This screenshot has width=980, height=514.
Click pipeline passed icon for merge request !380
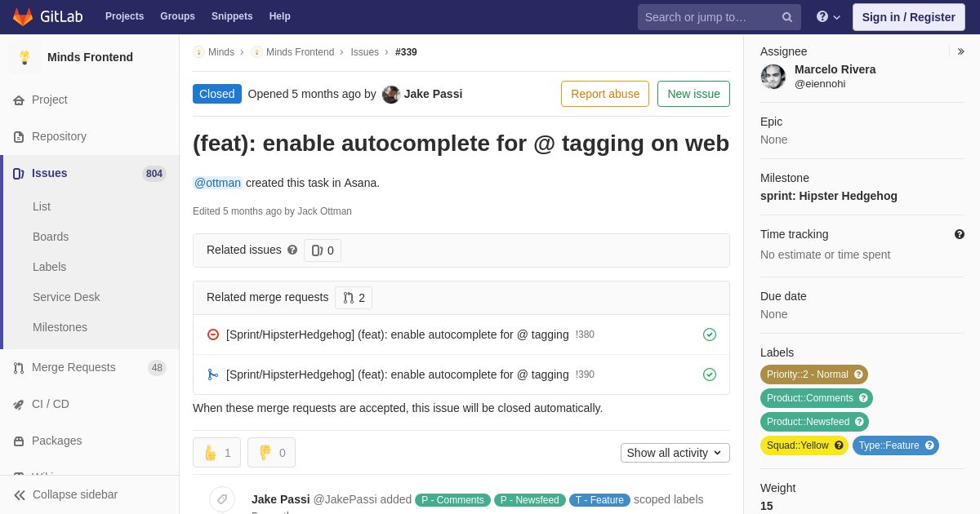710,335
